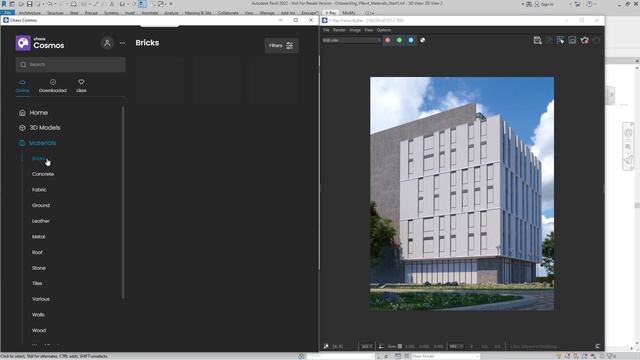Click the teapot start render icon
640x360 pixels.
(x=584, y=40)
